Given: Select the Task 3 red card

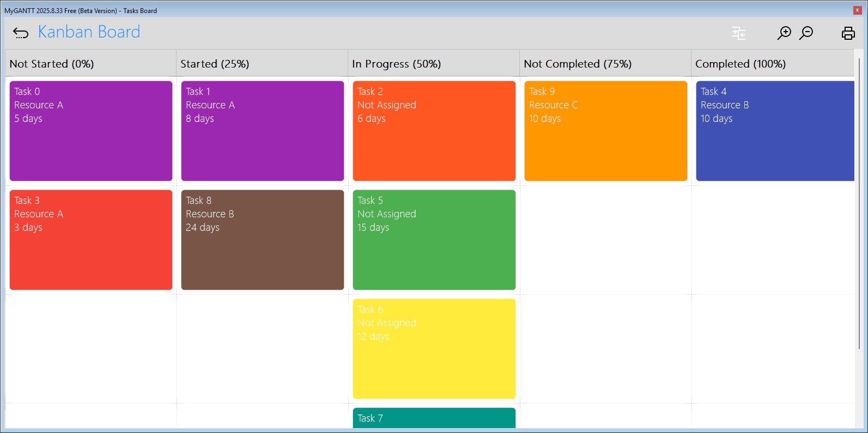Looking at the screenshot, I should tap(91, 240).
